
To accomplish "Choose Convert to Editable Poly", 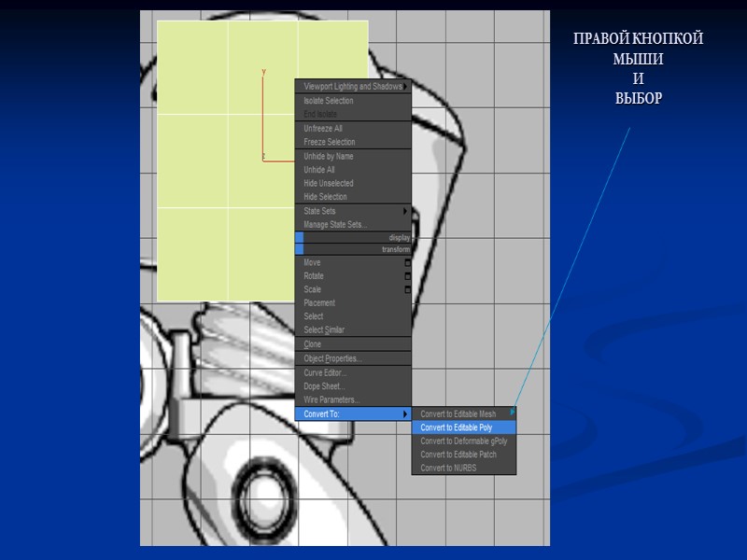I will pos(463,427).
